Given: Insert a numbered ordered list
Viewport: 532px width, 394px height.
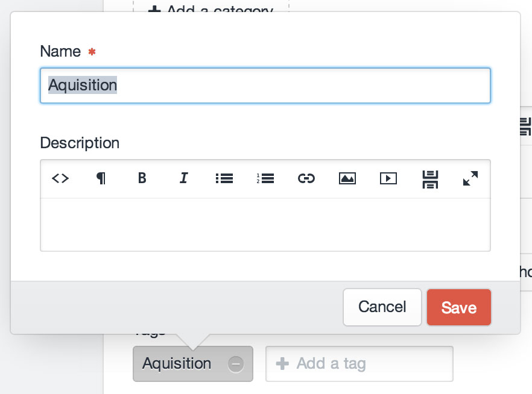Looking at the screenshot, I should (x=265, y=178).
